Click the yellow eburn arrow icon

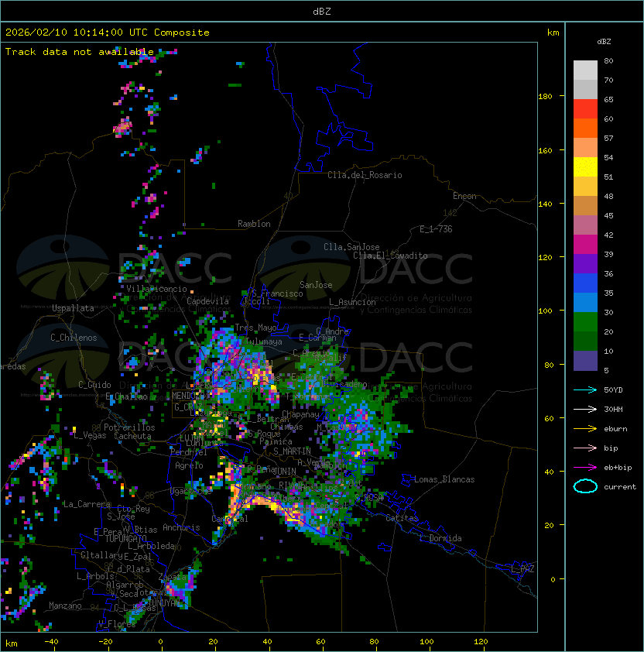coord(585,429)
